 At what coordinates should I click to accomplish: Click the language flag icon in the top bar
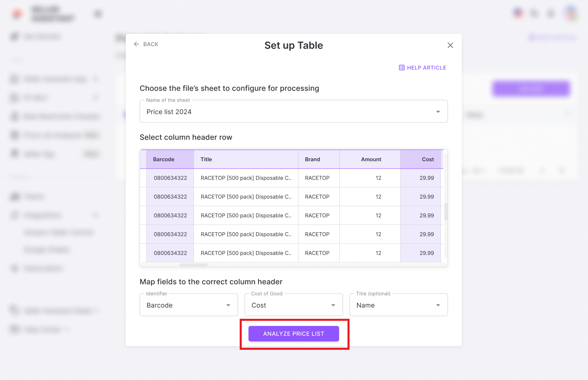(518, 13)
